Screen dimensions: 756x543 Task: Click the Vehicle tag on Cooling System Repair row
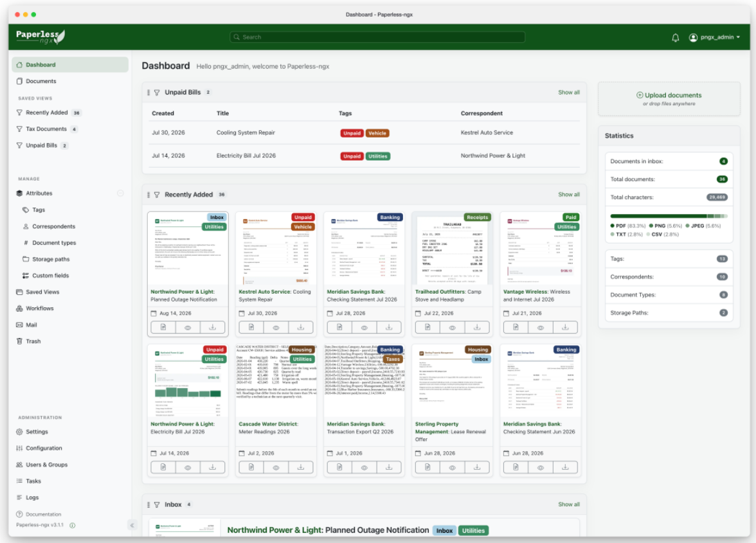coord(377,133)
